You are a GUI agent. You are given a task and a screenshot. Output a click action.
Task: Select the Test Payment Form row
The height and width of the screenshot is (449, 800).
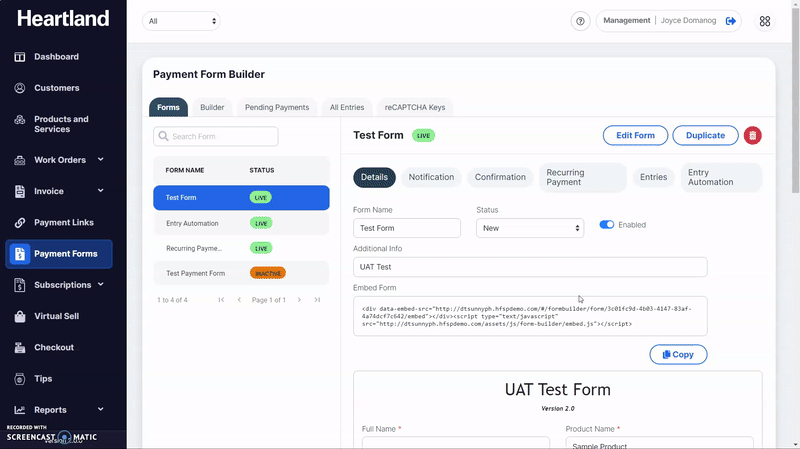[x=241, y=273]
